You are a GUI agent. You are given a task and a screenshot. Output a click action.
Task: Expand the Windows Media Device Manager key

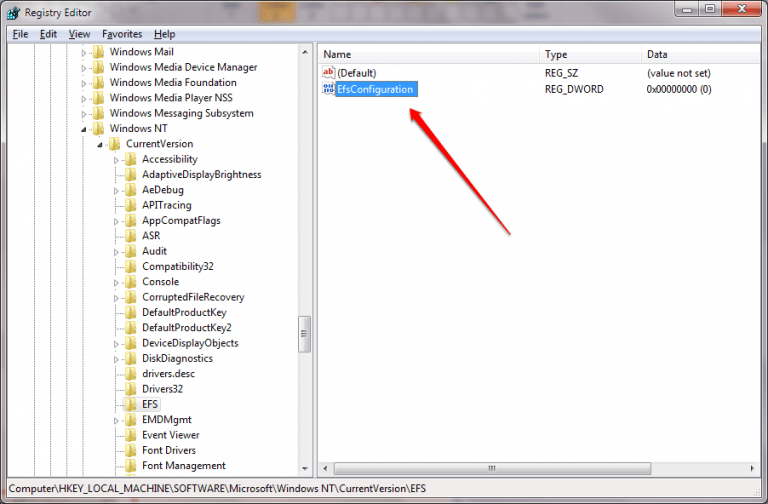pyautogui.click(x=84, y=68)
